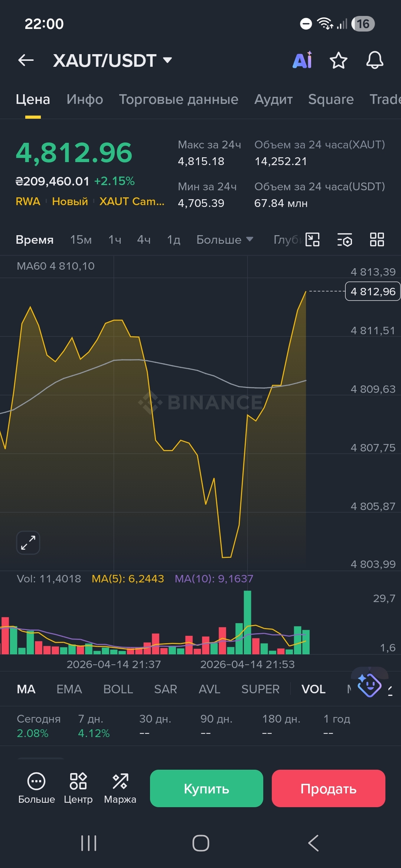Tap the Новый tag
Screen dimensions: 401x868
click(x=70, y=201)
